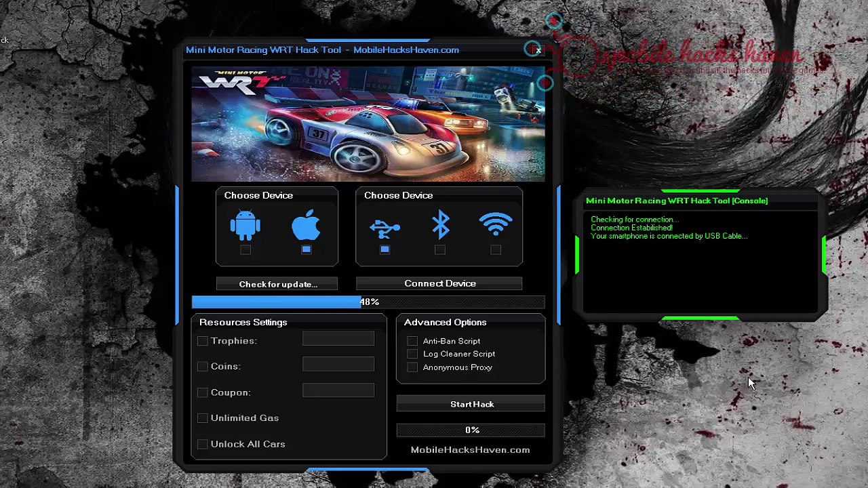Enable the Coupon checkbox

click(203, 392)
